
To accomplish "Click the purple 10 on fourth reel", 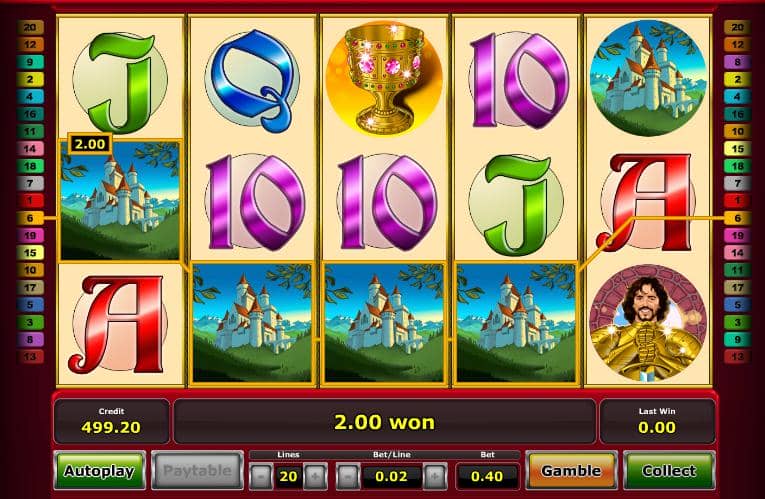I will 518,80.
